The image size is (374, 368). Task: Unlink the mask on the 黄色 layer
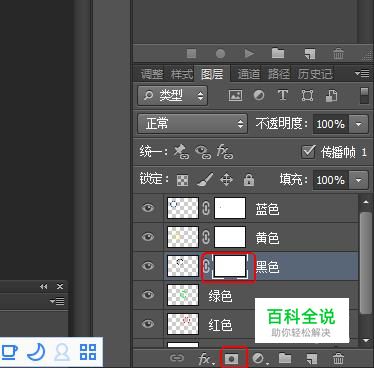(206, 237)
